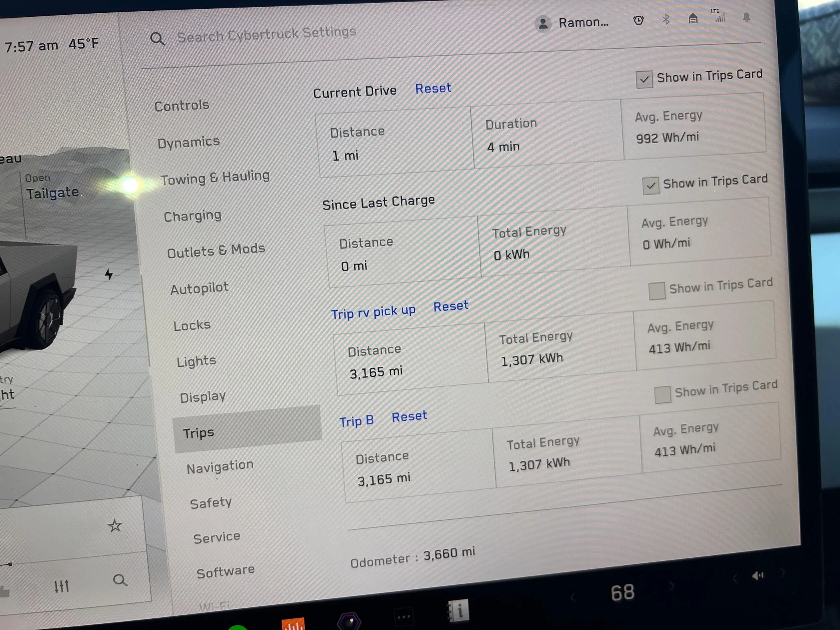Screen dimensions: 840x630
Task: Select Display menu item
Action: (x=203, y=397)
